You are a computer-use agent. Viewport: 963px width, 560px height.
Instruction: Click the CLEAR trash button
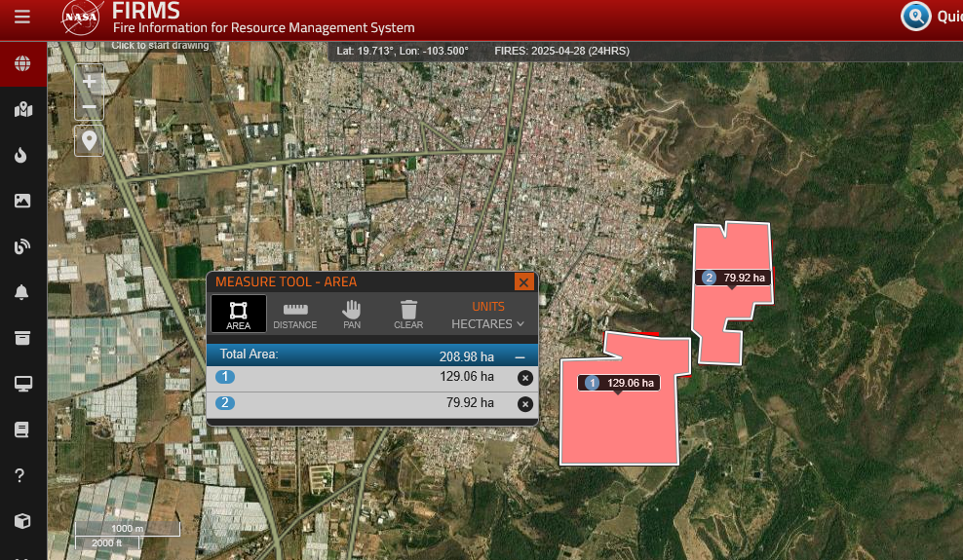(x=408, y=315)
